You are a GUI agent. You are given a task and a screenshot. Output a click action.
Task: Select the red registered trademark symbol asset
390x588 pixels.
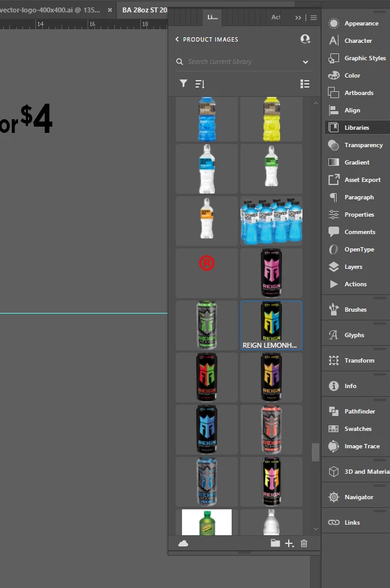(207, 273)
